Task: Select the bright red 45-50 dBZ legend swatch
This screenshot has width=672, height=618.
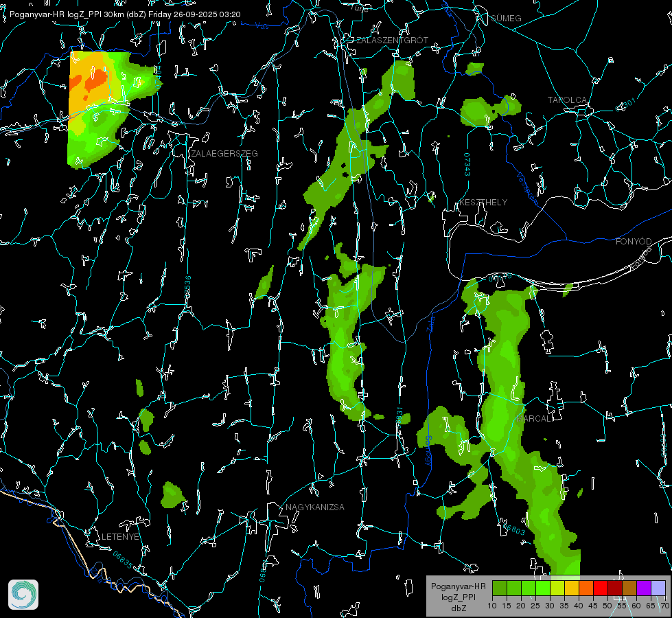Action: (x=601, y=588)
